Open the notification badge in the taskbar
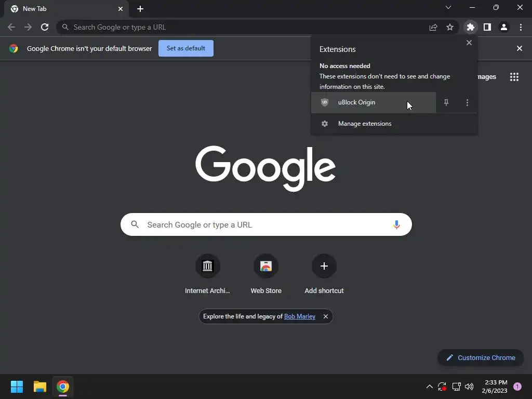 [x=517, y=387]
